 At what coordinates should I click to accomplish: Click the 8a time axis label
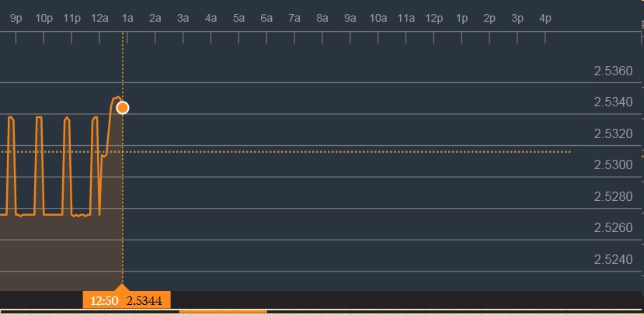pyautogui.click(x=322, y=17)
